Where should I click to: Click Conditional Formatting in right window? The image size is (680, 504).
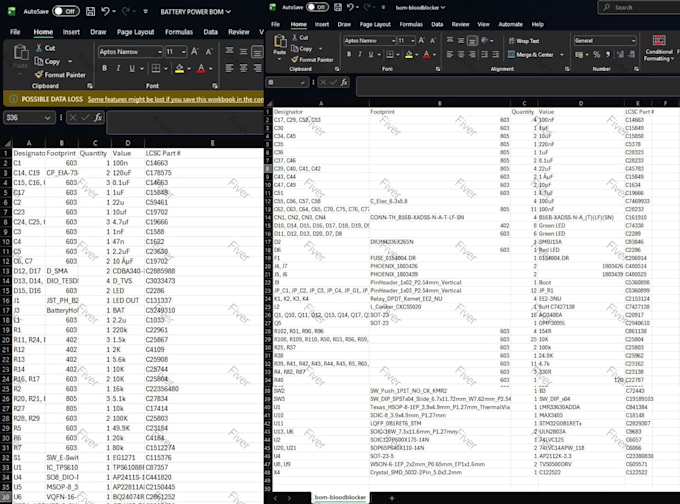coord(659,49)
